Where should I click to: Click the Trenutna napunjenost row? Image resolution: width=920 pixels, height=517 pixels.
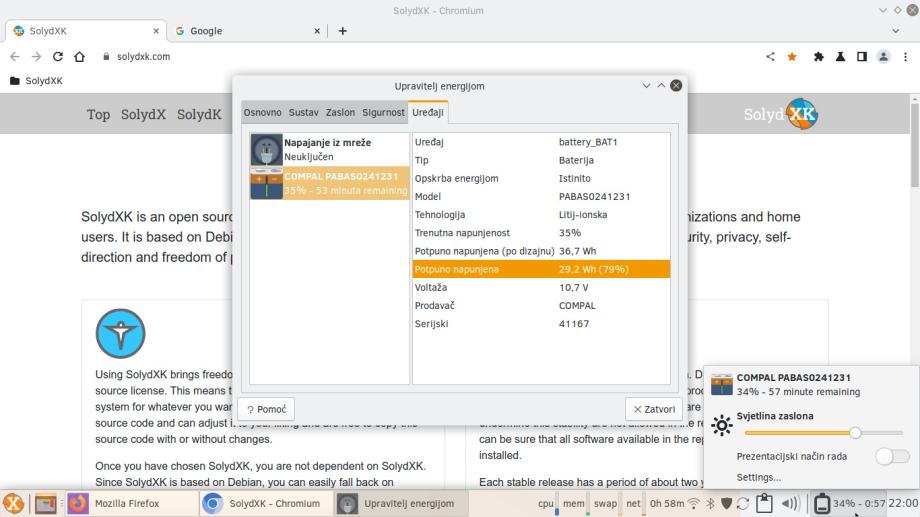[541, 232]
